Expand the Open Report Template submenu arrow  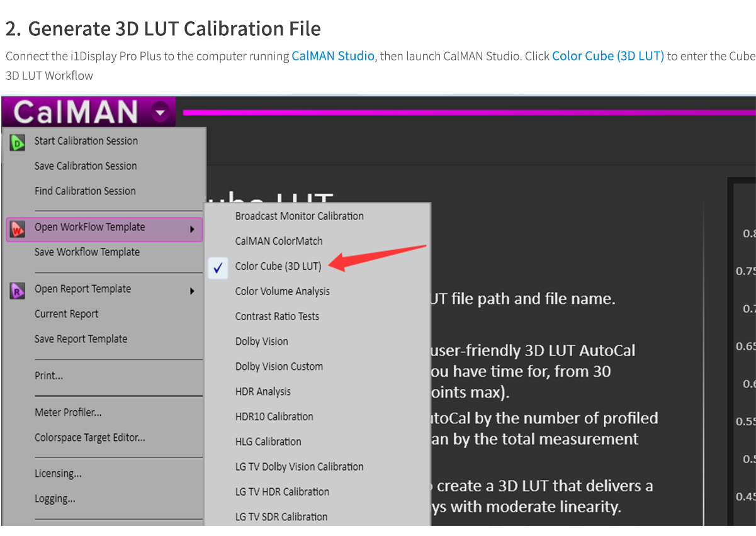[x=193, y=291]
